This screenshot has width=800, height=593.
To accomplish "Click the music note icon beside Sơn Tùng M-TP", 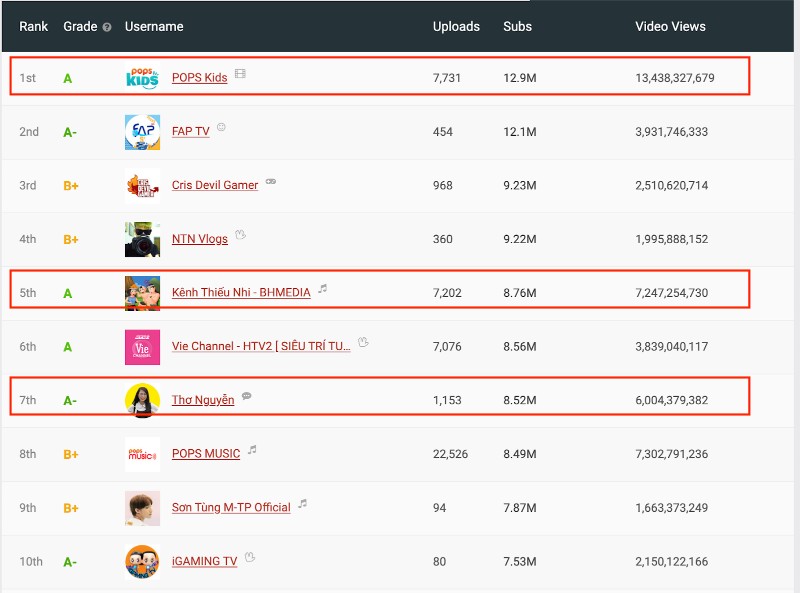I will click(x=303, y=504).
